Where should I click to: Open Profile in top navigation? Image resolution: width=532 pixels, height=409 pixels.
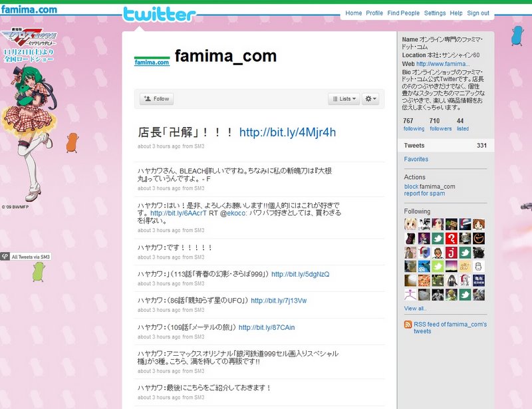tap(374, 13)
